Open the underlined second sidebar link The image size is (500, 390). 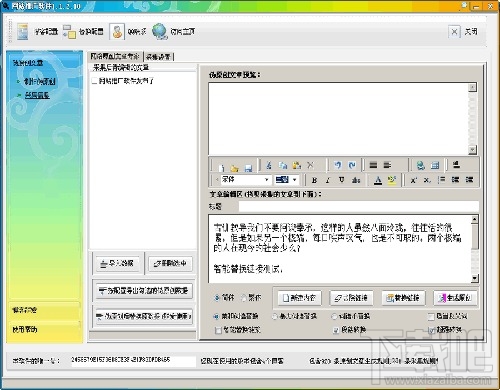(37, 95)
